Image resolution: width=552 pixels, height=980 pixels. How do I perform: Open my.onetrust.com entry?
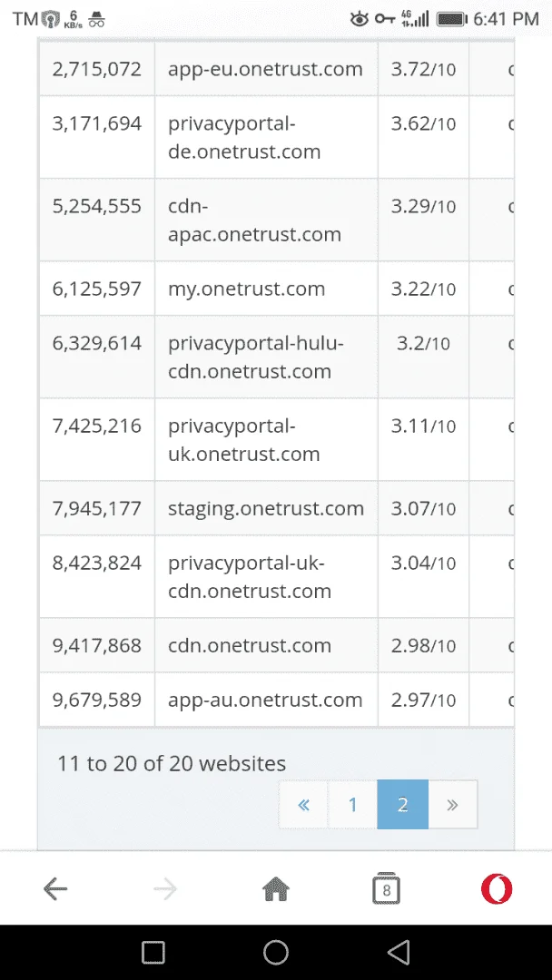coord(246,289)
